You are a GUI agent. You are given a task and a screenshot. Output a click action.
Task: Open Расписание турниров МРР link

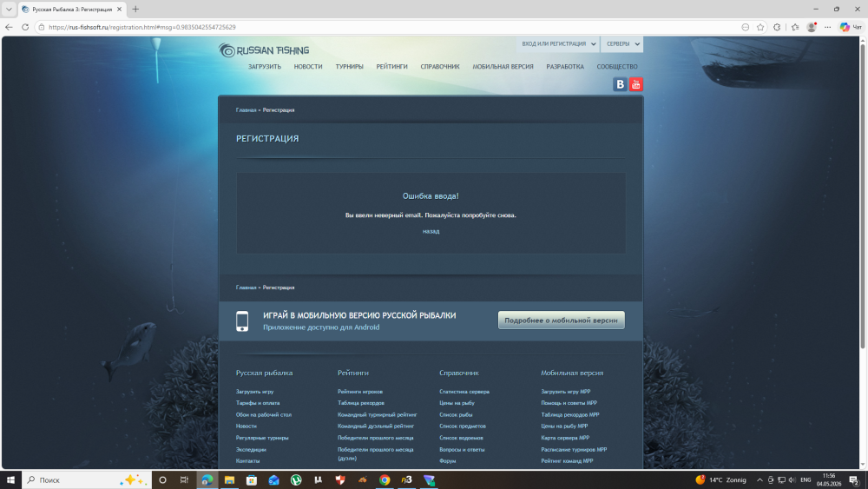(574, 450)
